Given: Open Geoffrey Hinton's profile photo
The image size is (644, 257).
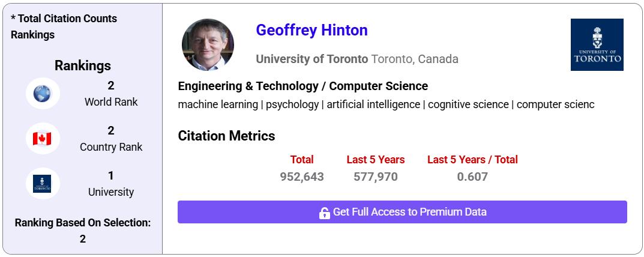Looking at the screenshot, I should tap(208, 45).
